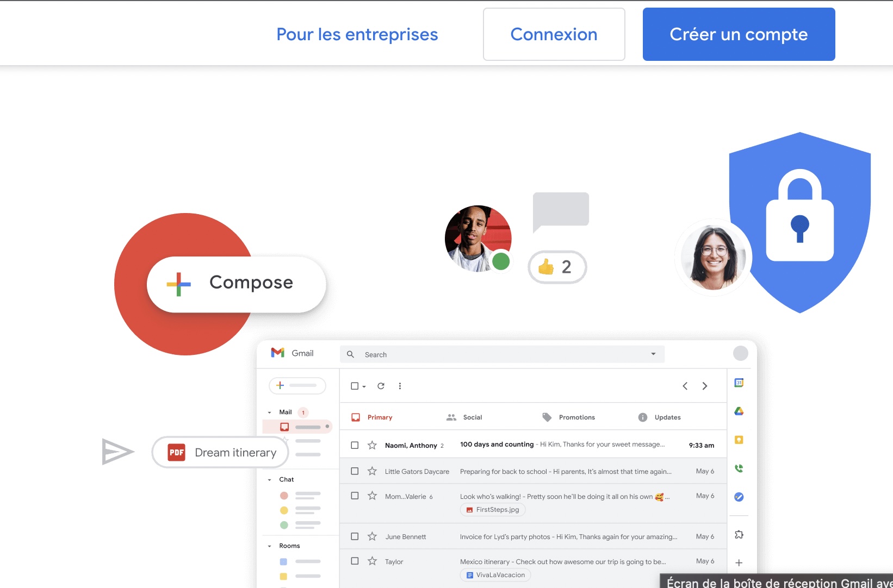
Task: Open the Invoice for Lyd's party photos email
Action: [533, 536]
